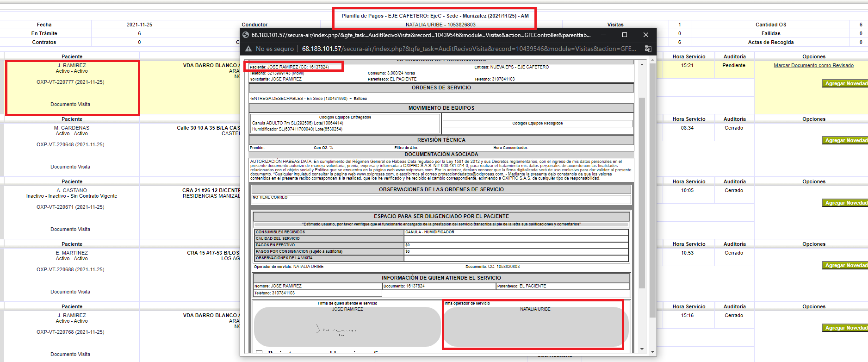Select the Cerrado status of 15:16 visit

(734, 315)
